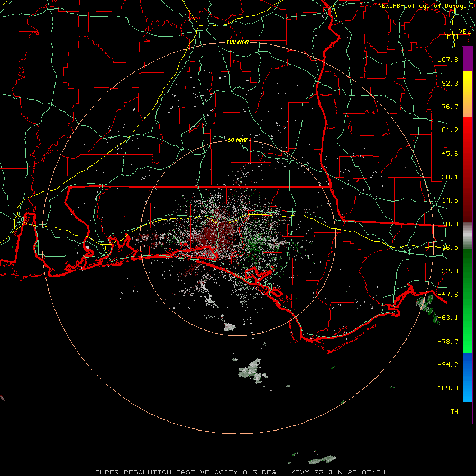Select the 107.8 velocity scale value
The image size is (476, 476).
coord(448,59)
